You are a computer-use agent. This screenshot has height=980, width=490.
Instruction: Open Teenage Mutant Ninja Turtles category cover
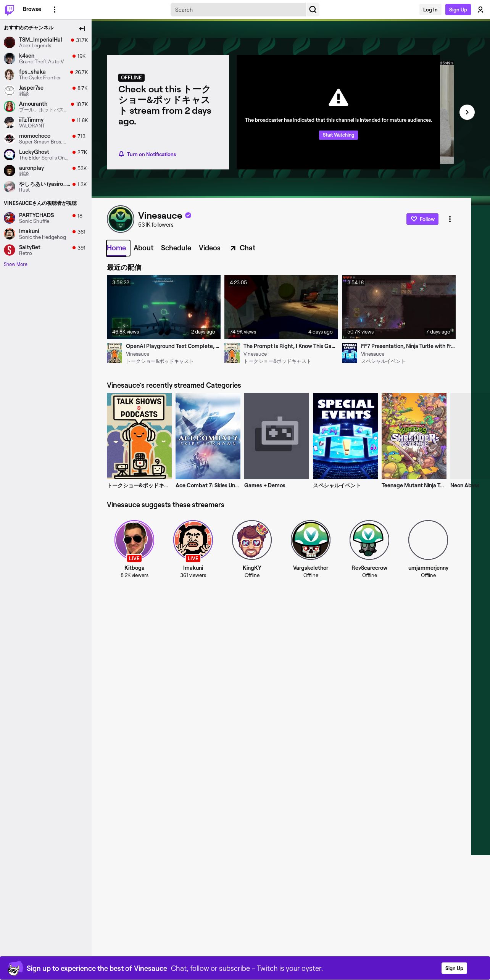[414, 436]
